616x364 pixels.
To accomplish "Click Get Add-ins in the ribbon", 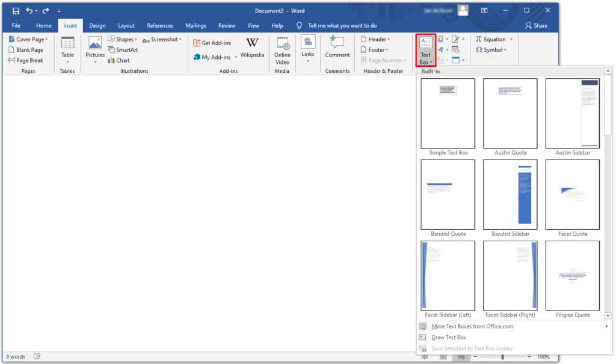I will (x=213, y=42).
